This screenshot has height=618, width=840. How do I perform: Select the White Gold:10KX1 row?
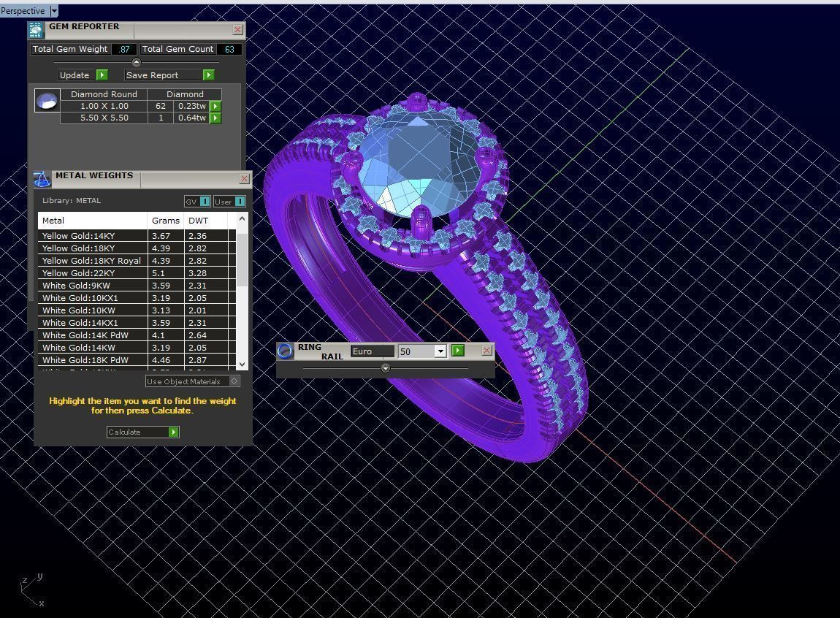click(137, 298)
